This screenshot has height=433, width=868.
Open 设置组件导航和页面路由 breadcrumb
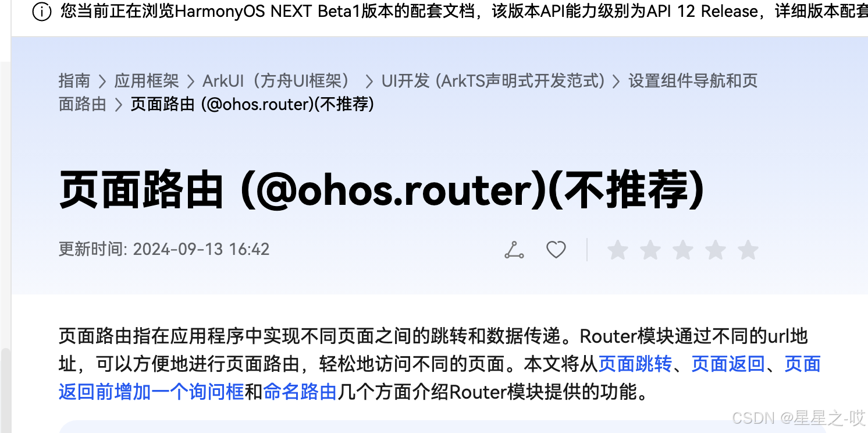click(408, 93)
